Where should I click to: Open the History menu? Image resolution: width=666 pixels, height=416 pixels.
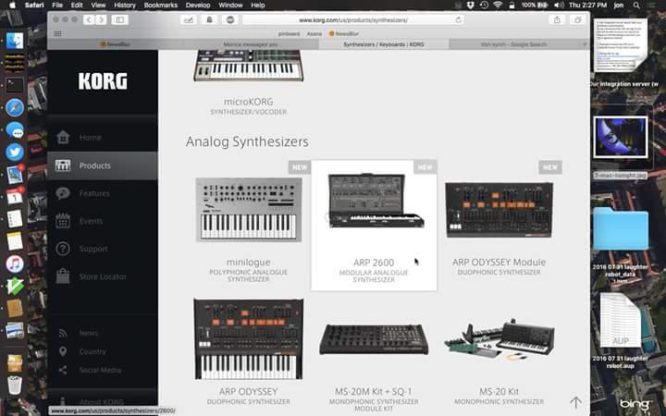point(124,5)
